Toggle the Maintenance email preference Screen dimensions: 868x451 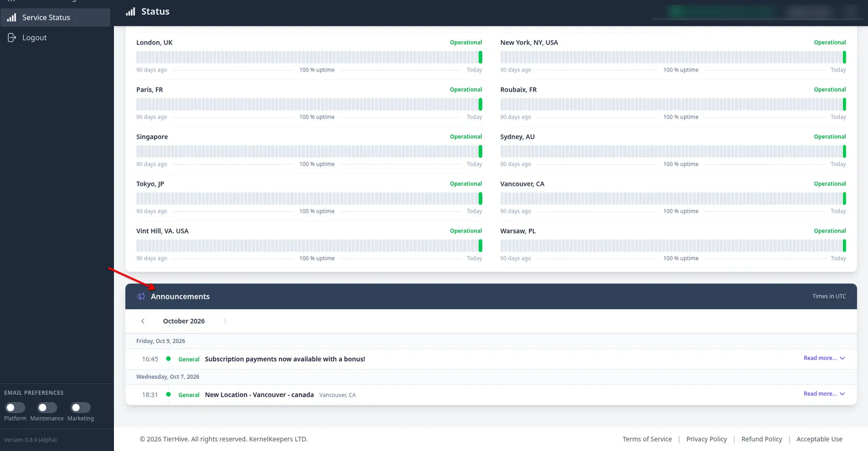[x=47, y=408]
